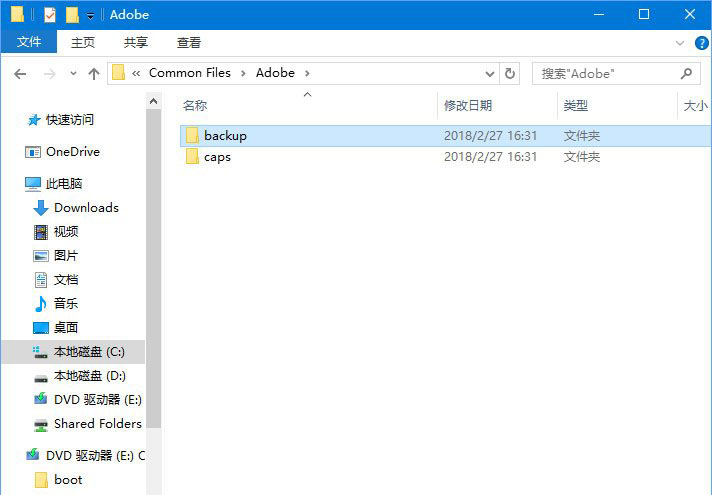Screen dimensions: 712x495
Task: Open the recent locations dropdown arrow
Action: (73, 73)
